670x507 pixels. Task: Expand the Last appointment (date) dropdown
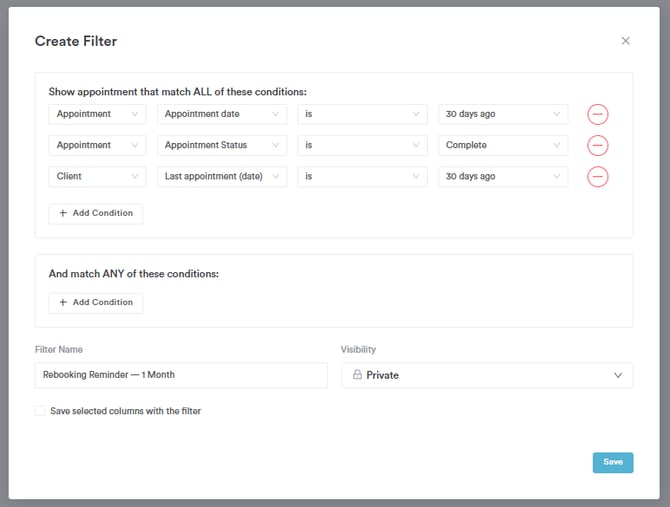tap(222, 177)
